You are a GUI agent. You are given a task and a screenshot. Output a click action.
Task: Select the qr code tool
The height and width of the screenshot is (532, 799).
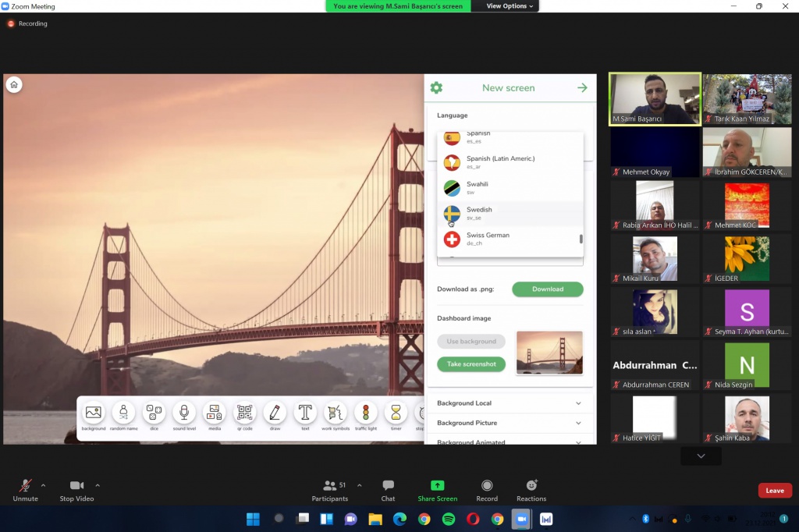244,413
